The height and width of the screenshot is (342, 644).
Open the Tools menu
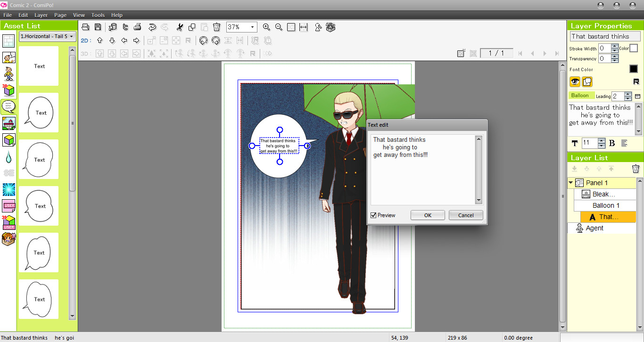pyautogui.click(x=98, y=15)
